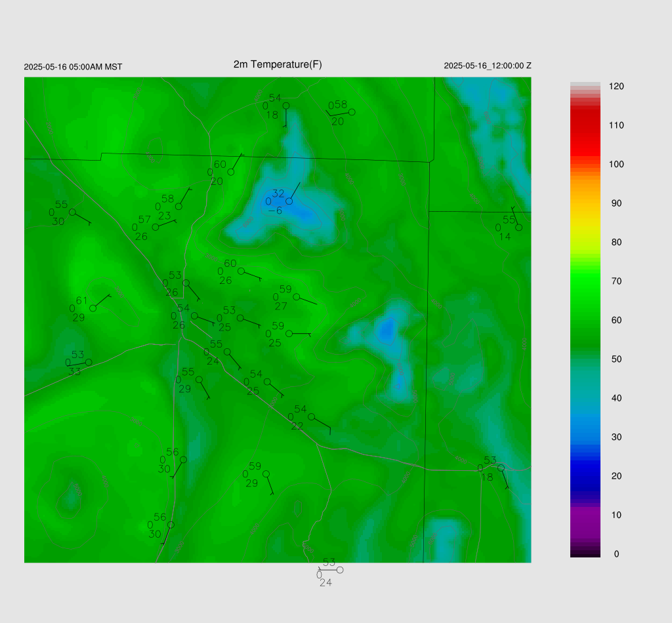Click the cold station temperature reading 32
Viewport: 672px width, 623px height.
(278, 193)
